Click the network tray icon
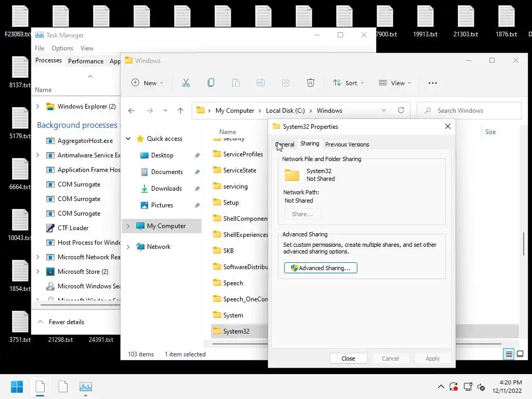The image size is (532, 399). click(x=468, y=387)
